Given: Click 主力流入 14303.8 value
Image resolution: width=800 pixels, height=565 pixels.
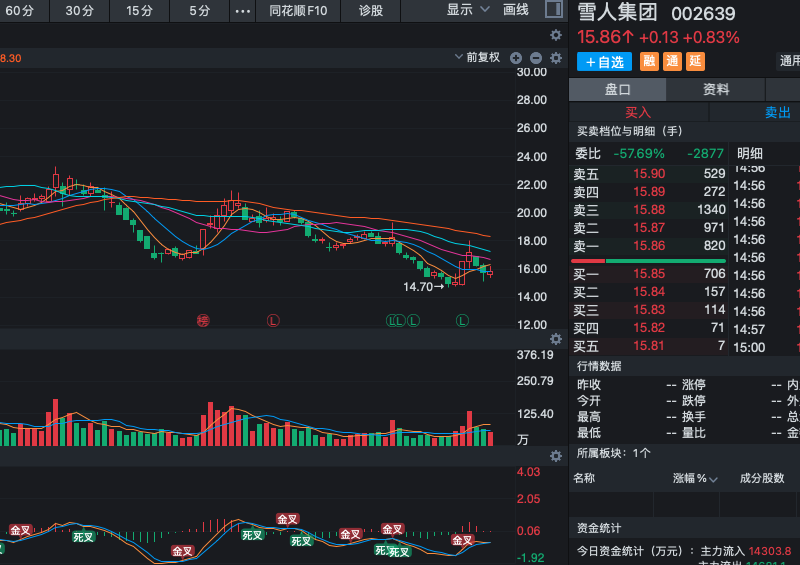Looking at the screenshot, I should click(770, 551).
